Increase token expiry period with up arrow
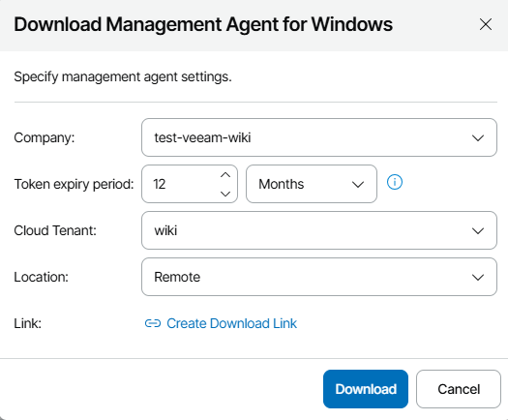This screenshot has width=508, height=420. [x=225, y=175]
